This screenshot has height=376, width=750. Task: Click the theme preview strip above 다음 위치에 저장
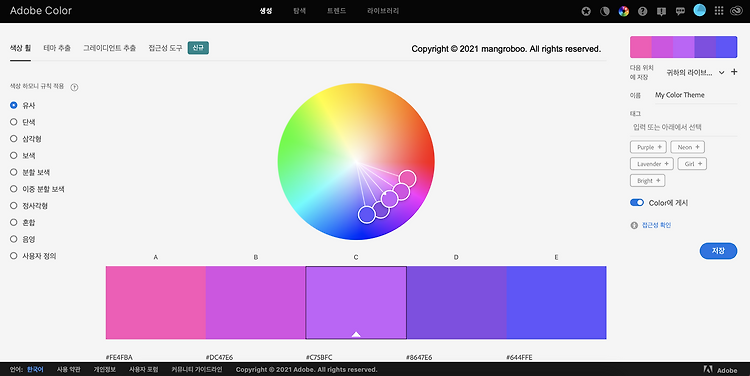[x=684, y=47]
